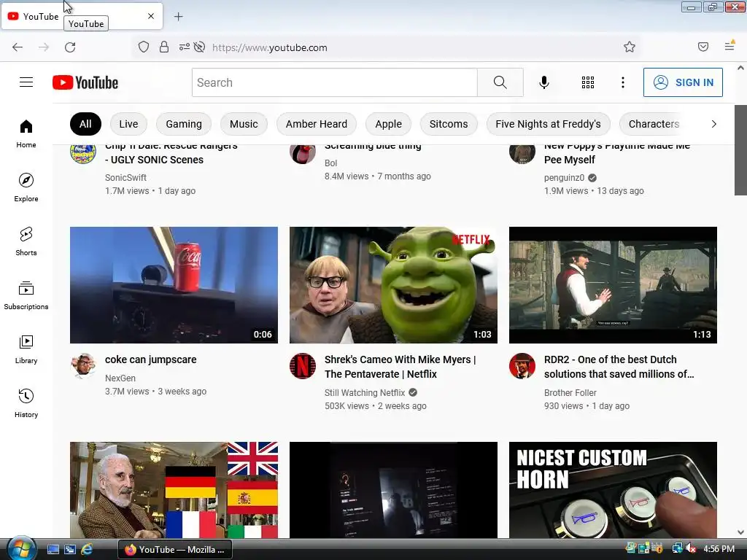This screenshot has height=560, width=747.
Task: Click the YouTube logo
Action: (x=85, y=82)
